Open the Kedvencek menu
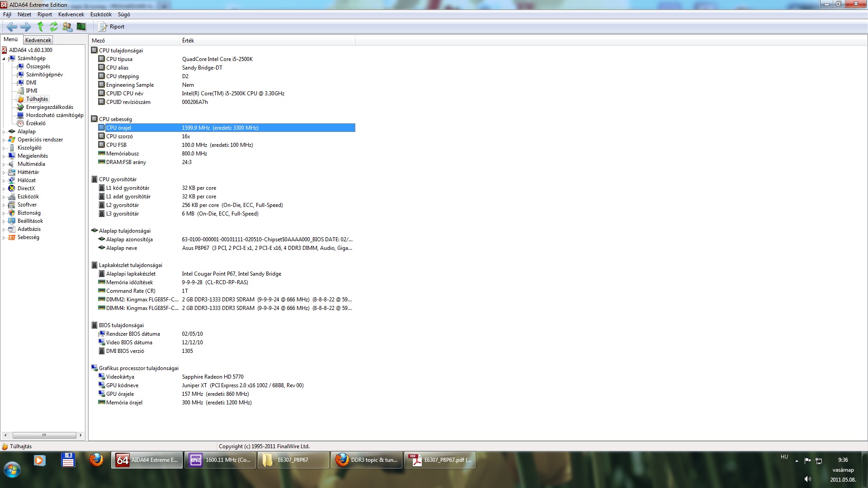 (x=71, y=14)
